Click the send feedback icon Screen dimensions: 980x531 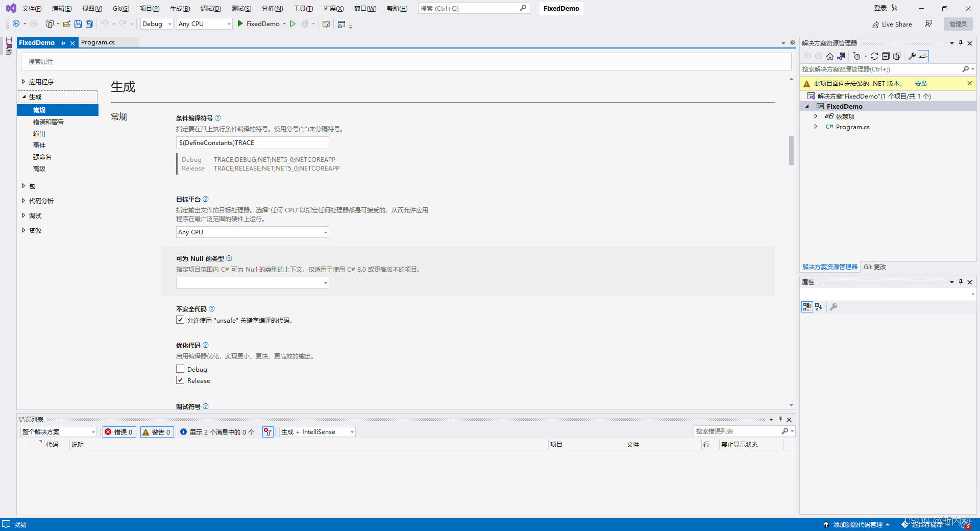[928, 23]
